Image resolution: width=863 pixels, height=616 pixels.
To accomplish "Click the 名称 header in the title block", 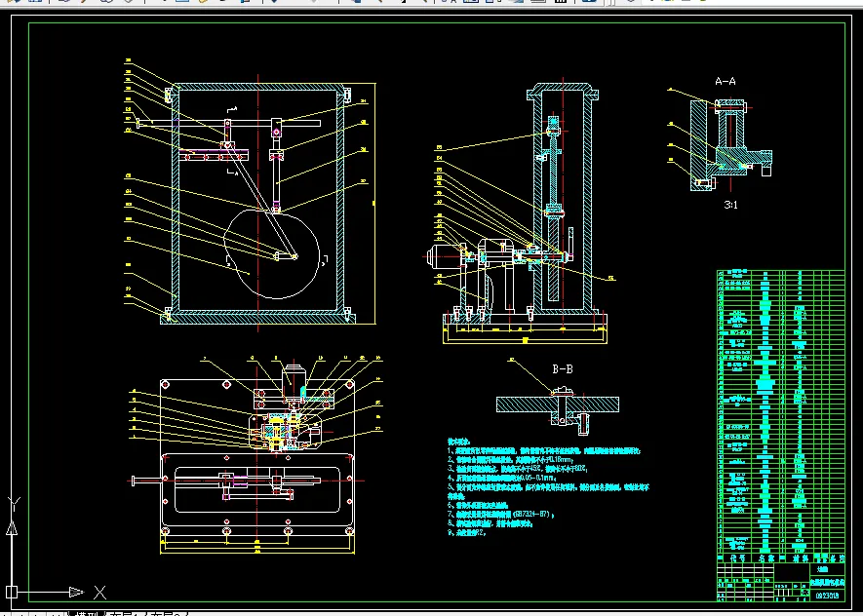I will (x=766, y=558).
